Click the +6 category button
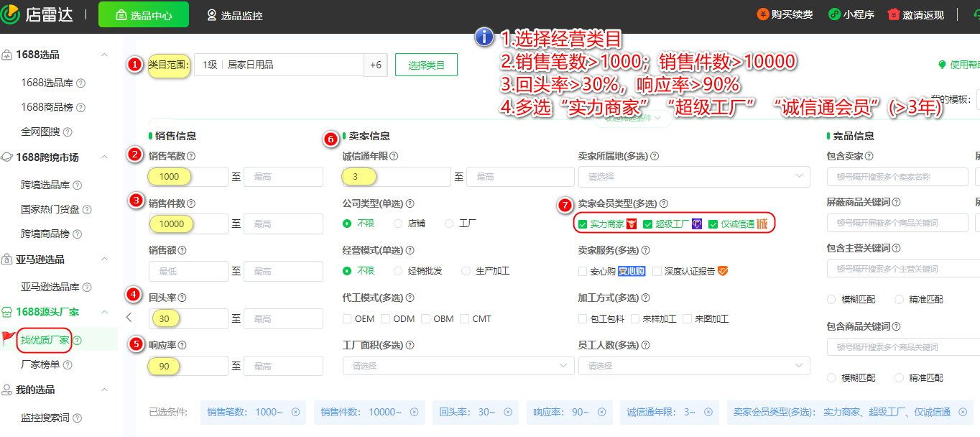The width and height of the screenshot is (980, 437). [376, 65]
